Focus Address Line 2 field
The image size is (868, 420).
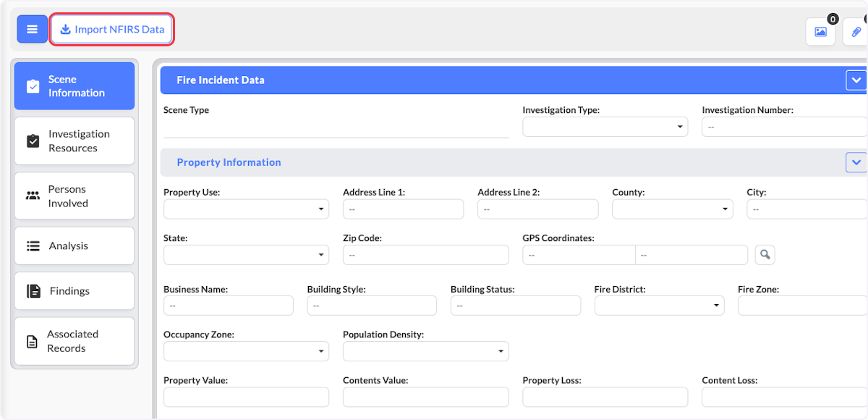[537, 209]
